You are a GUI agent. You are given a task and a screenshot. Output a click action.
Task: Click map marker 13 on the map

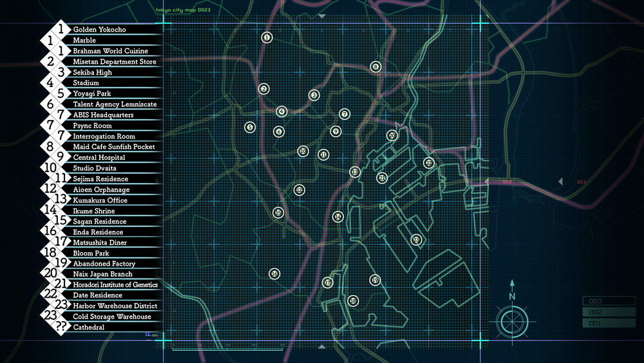[355, 172]
